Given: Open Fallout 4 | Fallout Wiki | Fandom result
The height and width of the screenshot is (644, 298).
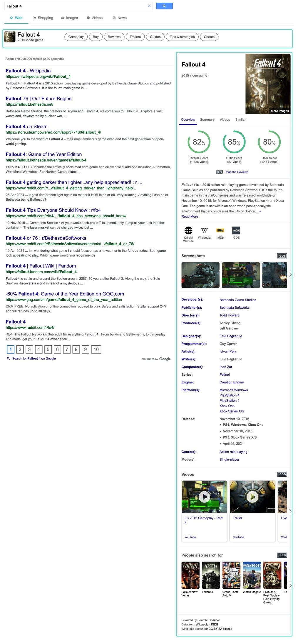Looking at the screenshot, I should [41, 266].
